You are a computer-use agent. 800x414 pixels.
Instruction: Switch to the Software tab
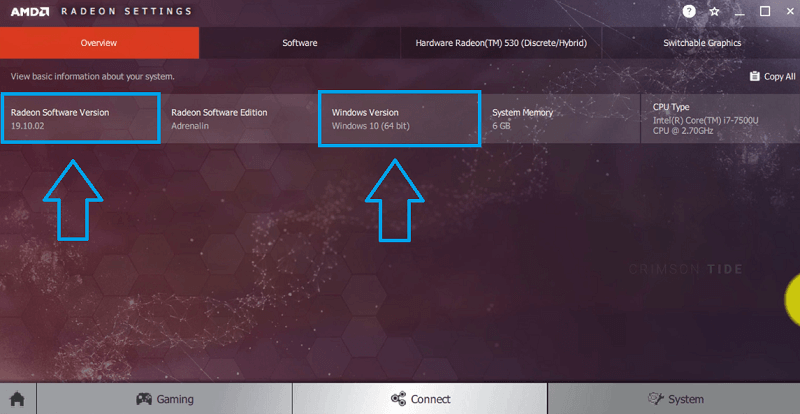(x=300, y=43)
